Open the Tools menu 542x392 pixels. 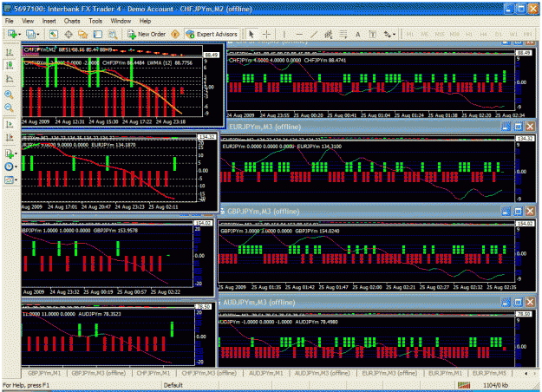(95, 21)
